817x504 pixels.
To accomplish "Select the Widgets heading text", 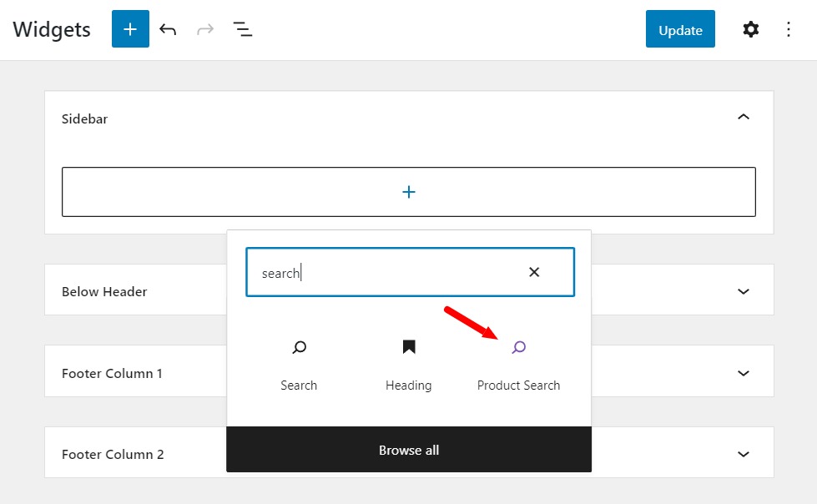I will [51, 29].
